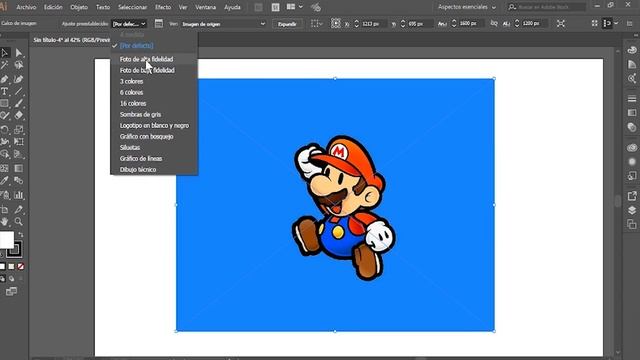Select the Eraser tool

coord(19,116)
